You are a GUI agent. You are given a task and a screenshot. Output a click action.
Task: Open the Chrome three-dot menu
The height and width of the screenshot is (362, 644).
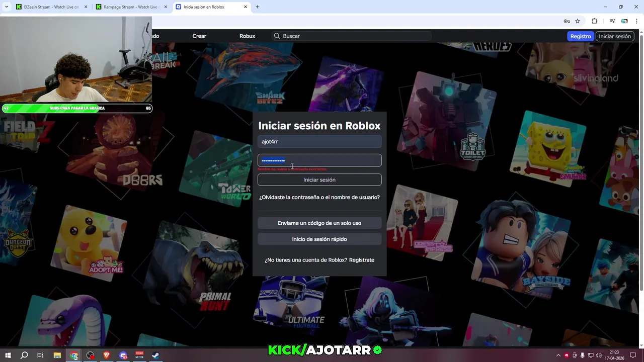point(636,21)
